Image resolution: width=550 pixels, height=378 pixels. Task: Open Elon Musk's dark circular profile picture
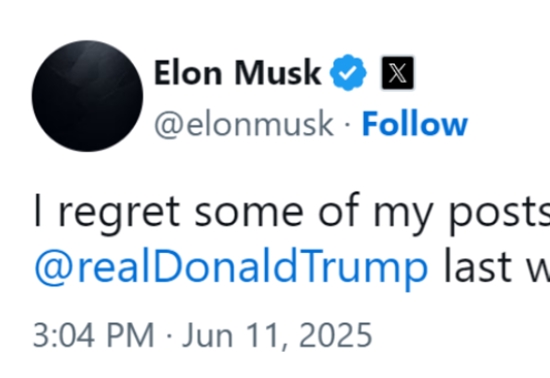87,96
